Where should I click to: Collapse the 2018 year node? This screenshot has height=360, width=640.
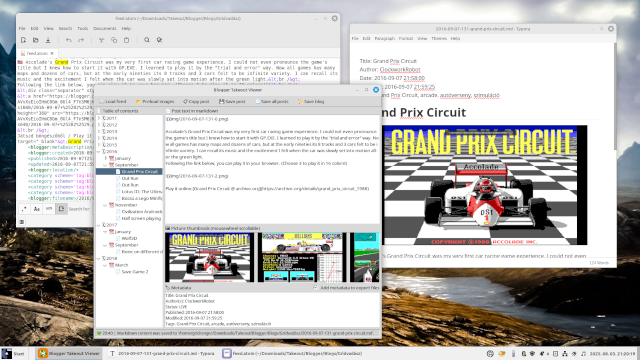click(x=99, y=258)
